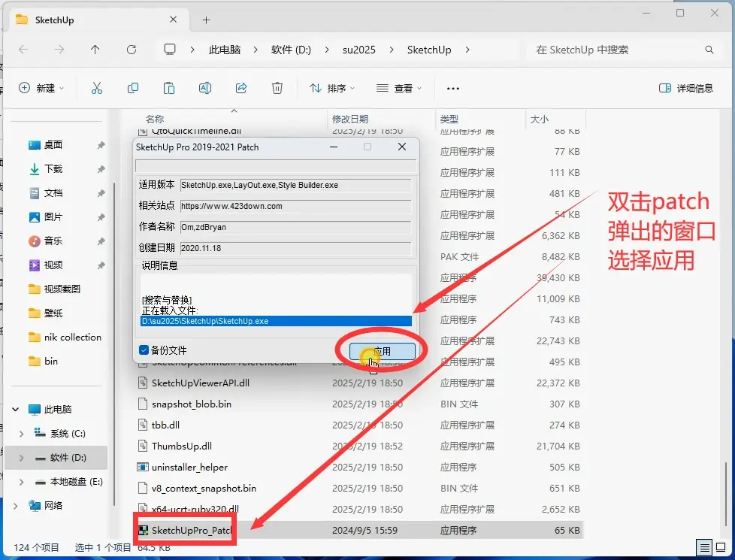
Task: Click the Paste clipboard icon
Action: pos(169,88)
